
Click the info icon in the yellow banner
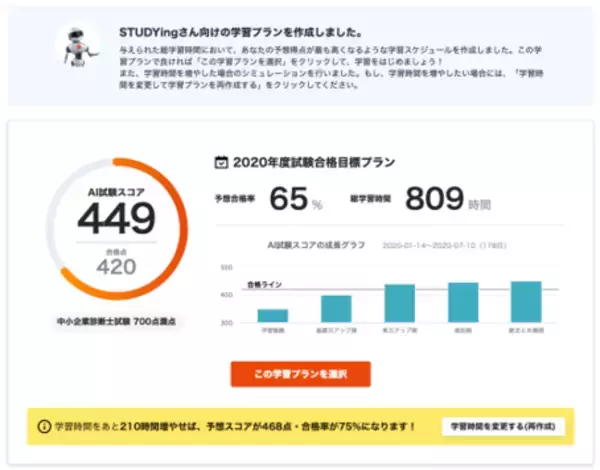pos(44,426)
